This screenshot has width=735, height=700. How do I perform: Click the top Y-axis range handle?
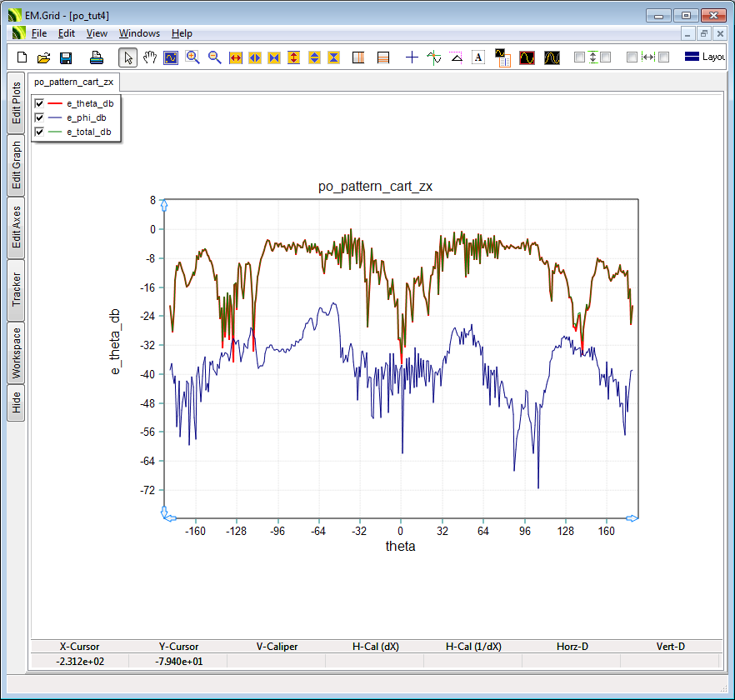pos(164,205)
